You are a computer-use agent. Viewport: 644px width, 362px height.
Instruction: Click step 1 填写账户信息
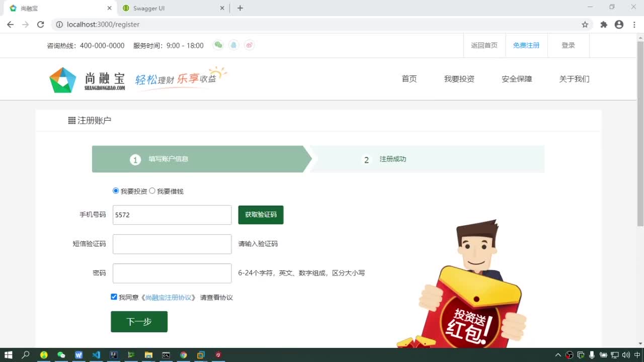coord(202,159)
